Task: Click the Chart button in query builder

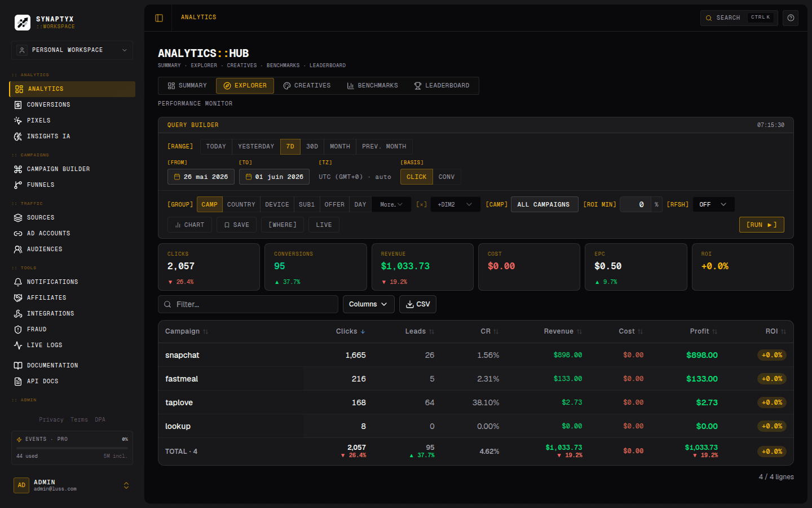Action: [189, 225]
